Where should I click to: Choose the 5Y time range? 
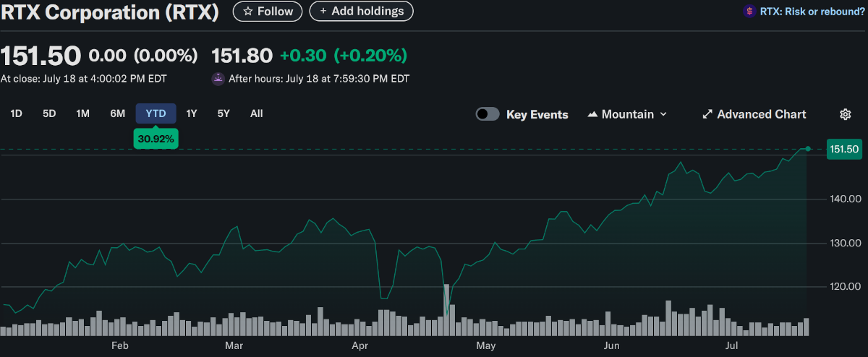(224, 113)
